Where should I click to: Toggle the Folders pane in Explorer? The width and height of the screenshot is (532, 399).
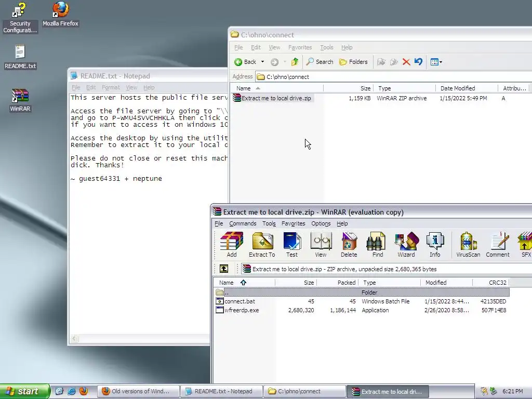pos(353,62)
